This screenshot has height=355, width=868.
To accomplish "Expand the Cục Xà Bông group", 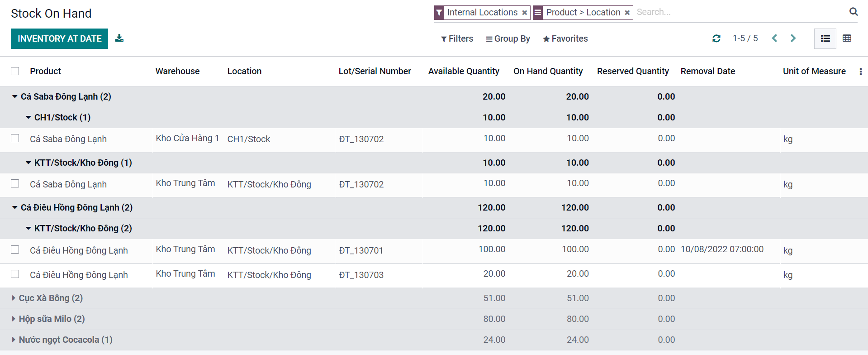I will (x=47, y=298).
